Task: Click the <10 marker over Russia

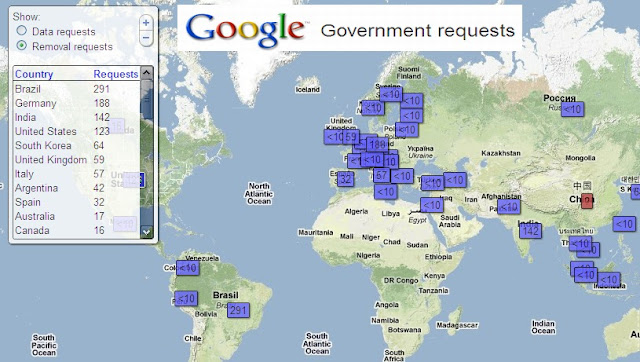Action: click(x=572, y=109)
